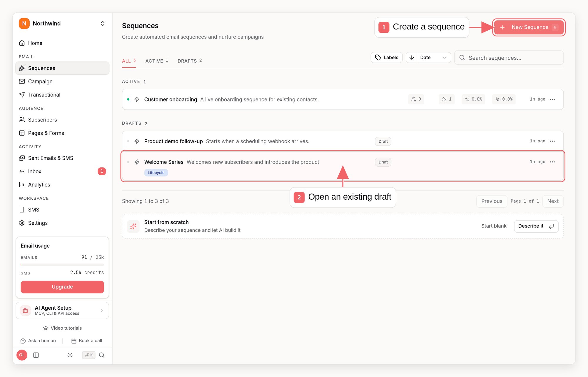Open Transactional emails section
This screenshot has width=588, height=377.
click(x=62, y=95)
